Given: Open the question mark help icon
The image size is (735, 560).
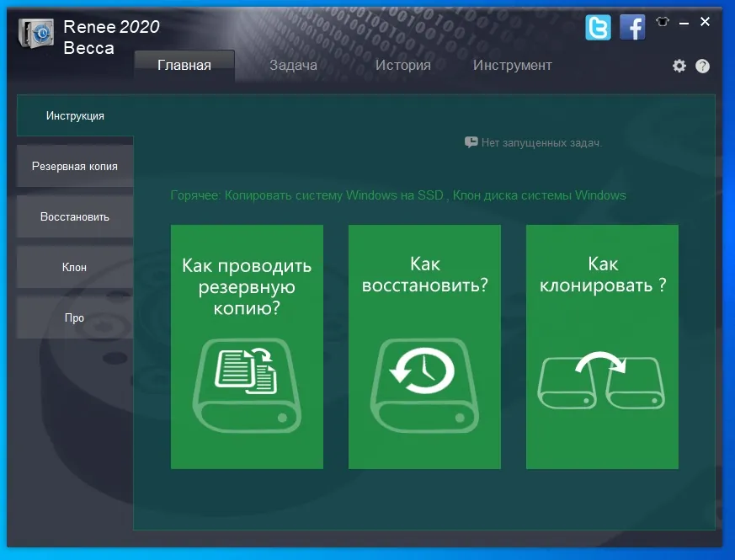Looking at the screenshot, I should (702, 67).
